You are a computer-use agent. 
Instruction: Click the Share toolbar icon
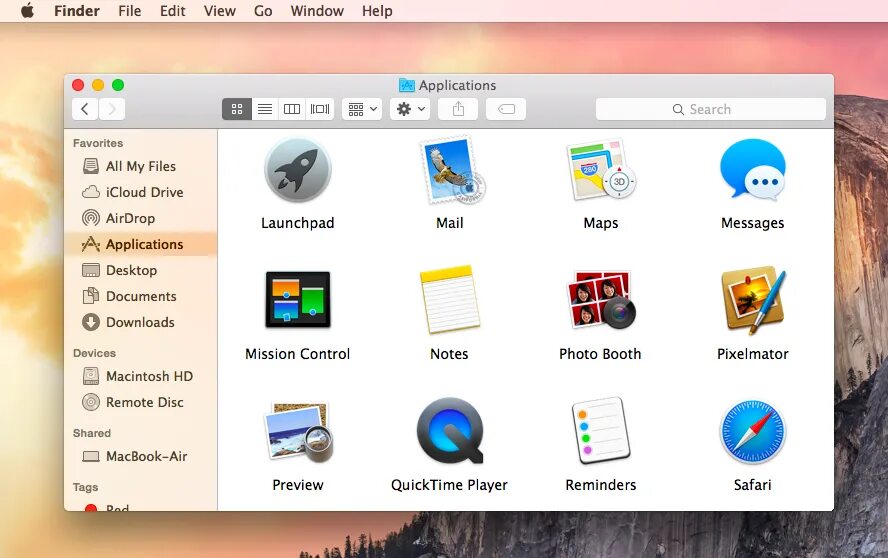pyautogui.click(x=458, y=109)
